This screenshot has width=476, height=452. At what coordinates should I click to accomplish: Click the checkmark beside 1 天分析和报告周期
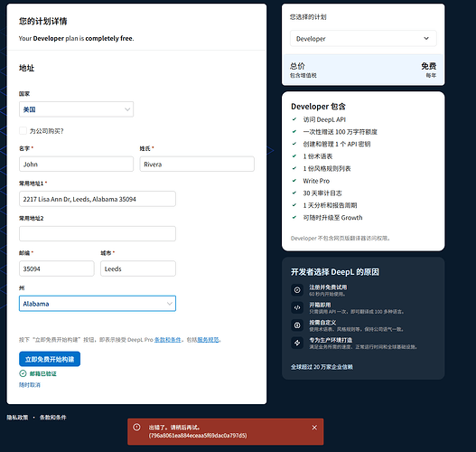294,205
